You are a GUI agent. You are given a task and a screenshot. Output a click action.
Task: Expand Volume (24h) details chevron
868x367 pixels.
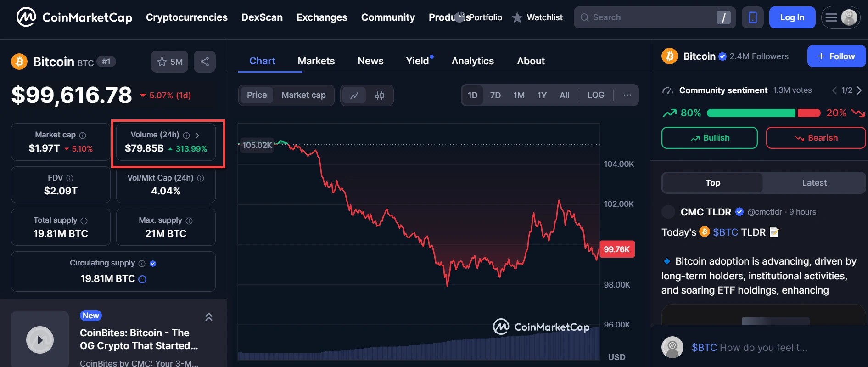pos(197,135)
